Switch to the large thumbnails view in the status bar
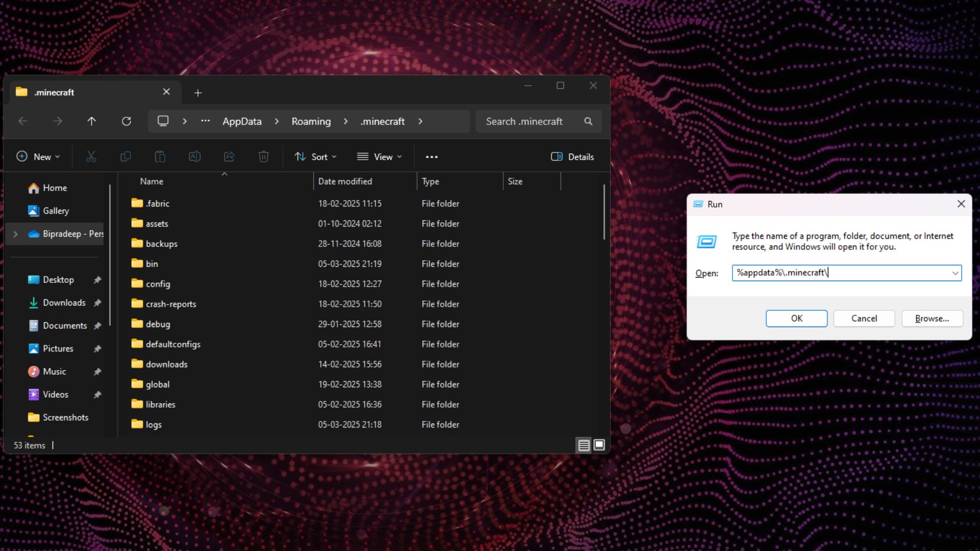 [599, 445]
